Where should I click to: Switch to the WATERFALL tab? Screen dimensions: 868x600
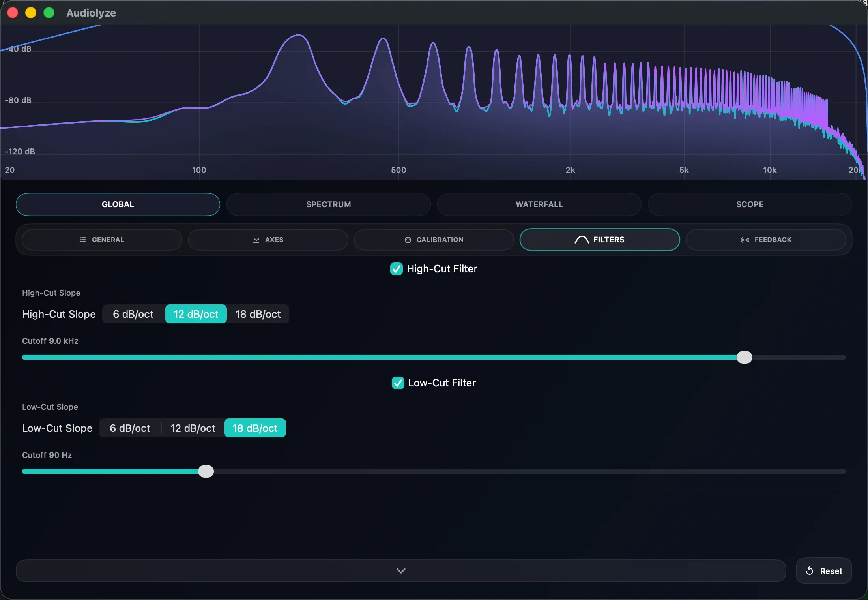(x=539, y=204)
